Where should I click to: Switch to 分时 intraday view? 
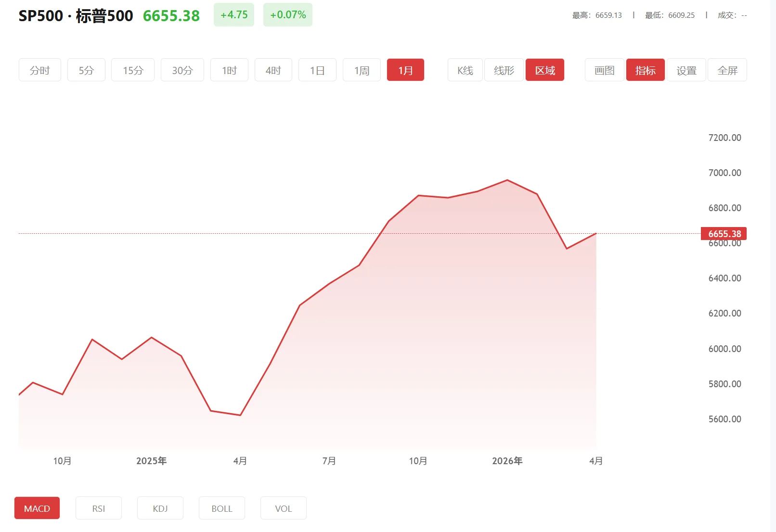(x=39, y=70)
